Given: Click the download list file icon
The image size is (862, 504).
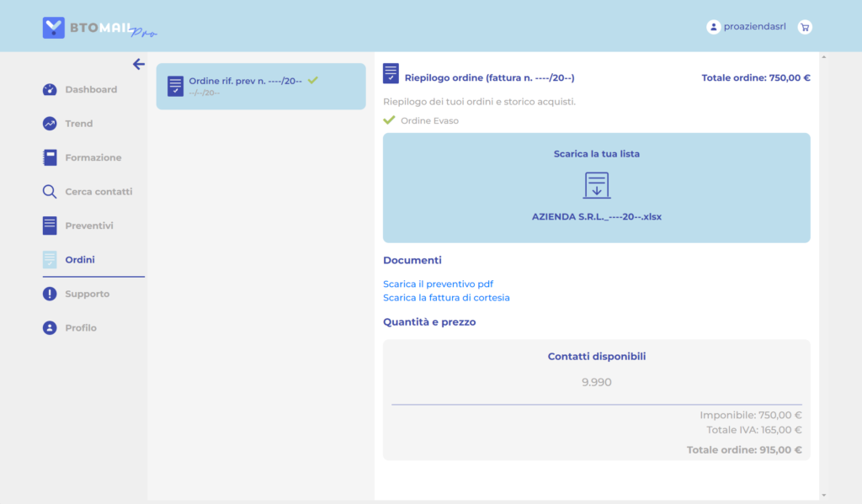Looking at the screenshot, I should tap(597, 185).
